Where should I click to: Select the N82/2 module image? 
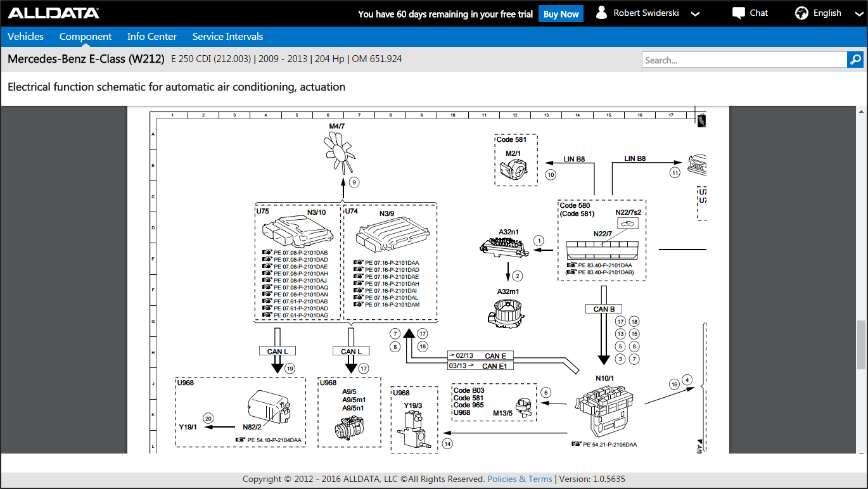point(268,405)
